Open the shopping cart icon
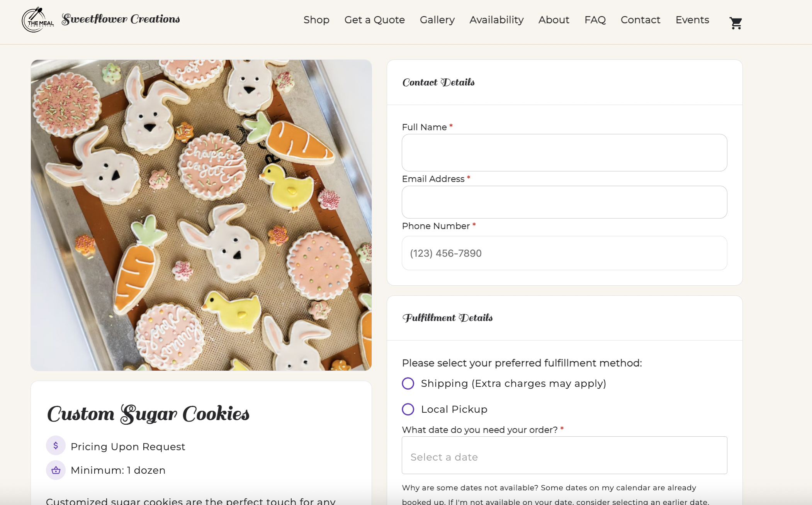Viewport: 812px width, 505px height. [736, 23]
